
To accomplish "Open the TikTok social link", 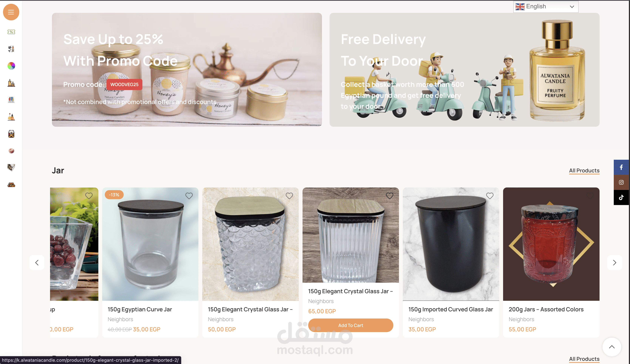I will [x=621, y=197].
